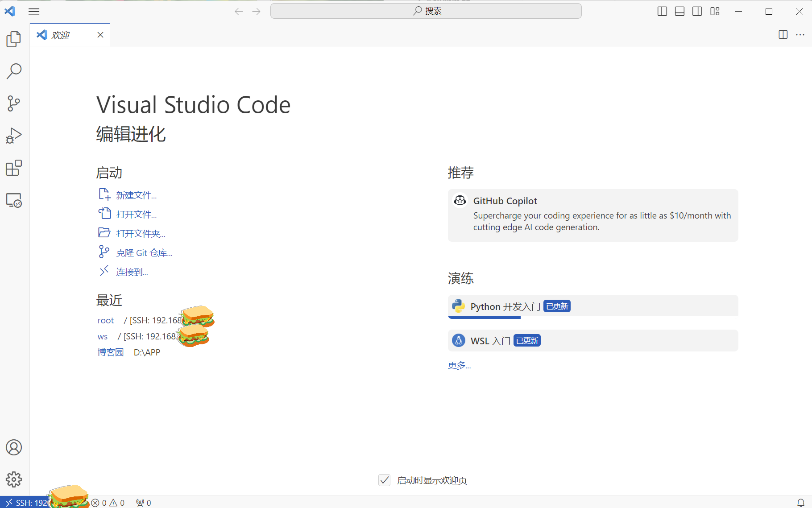Toggle the secondary side bar layout icon

click(697, 12)
